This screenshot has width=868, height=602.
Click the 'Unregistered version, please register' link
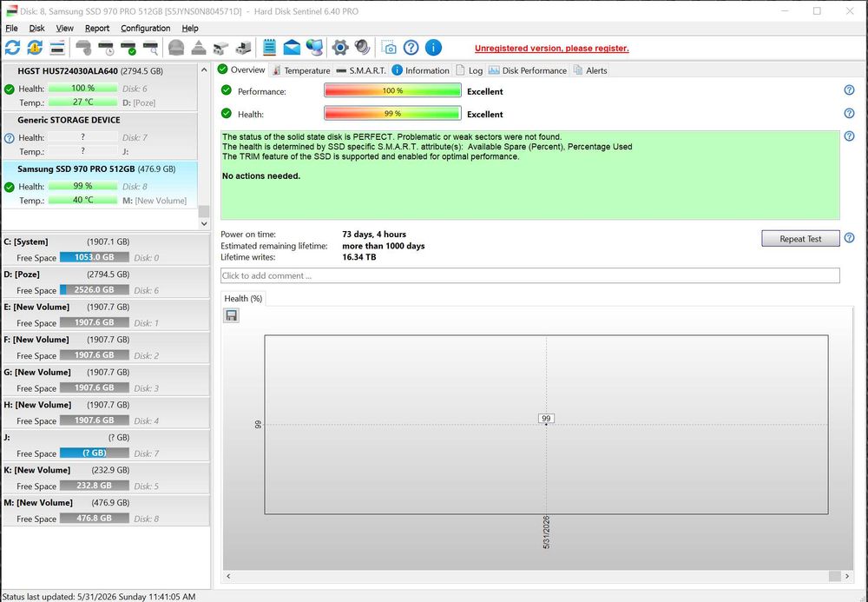click(x=552, y=48)
